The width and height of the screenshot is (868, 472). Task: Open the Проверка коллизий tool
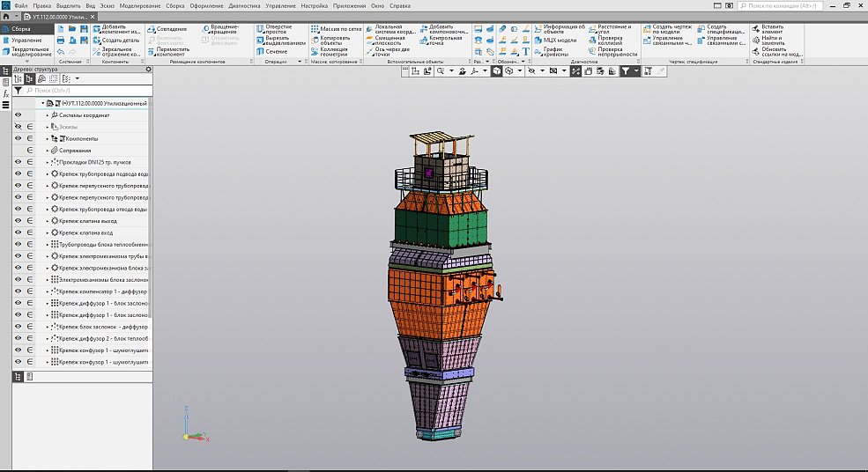[610, 40]
